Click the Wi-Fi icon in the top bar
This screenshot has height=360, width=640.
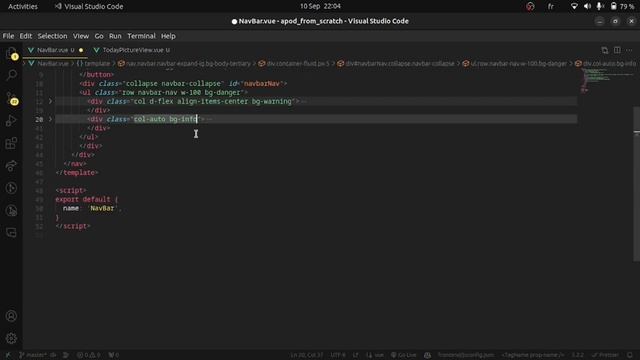(x=574, y=6)
